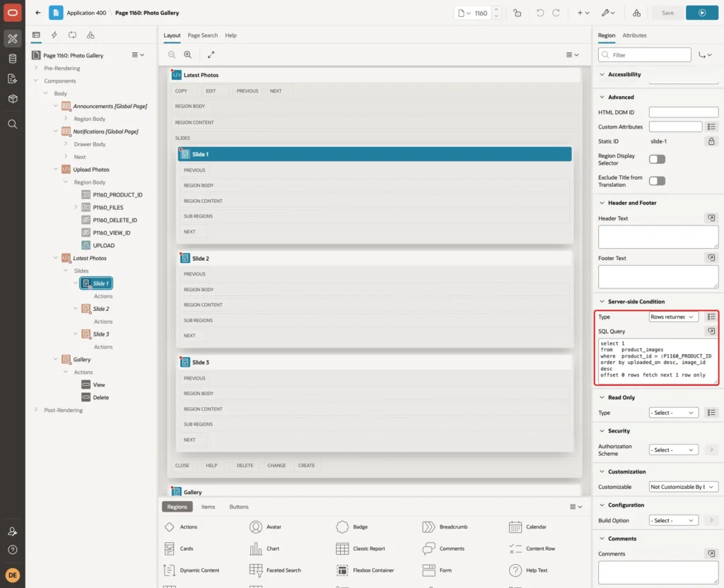
Task: Collapse the Latest Photos tree node
Action: (x=56, y=258)
